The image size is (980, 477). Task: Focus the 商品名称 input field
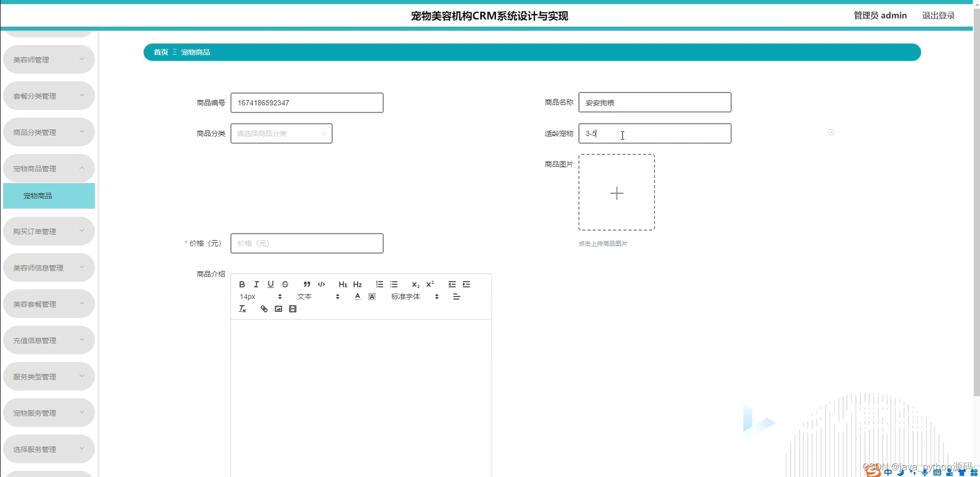(655, 103)
